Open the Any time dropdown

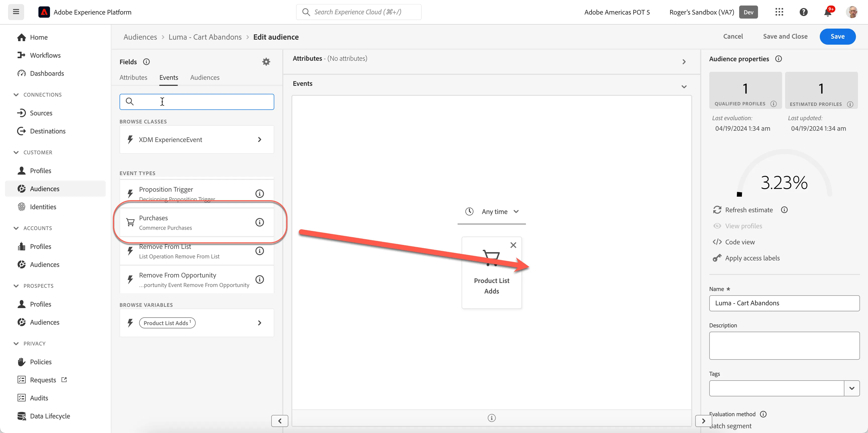tap(492, 212)
